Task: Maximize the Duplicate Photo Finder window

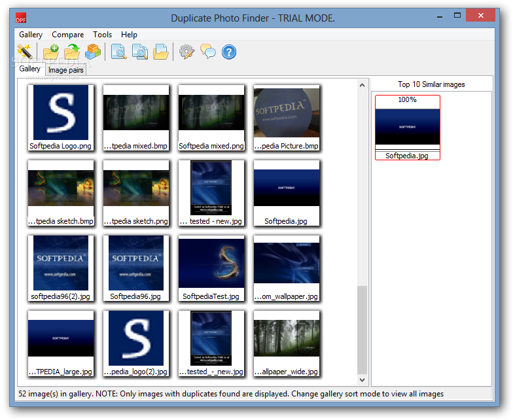Action: coord(457,16)
